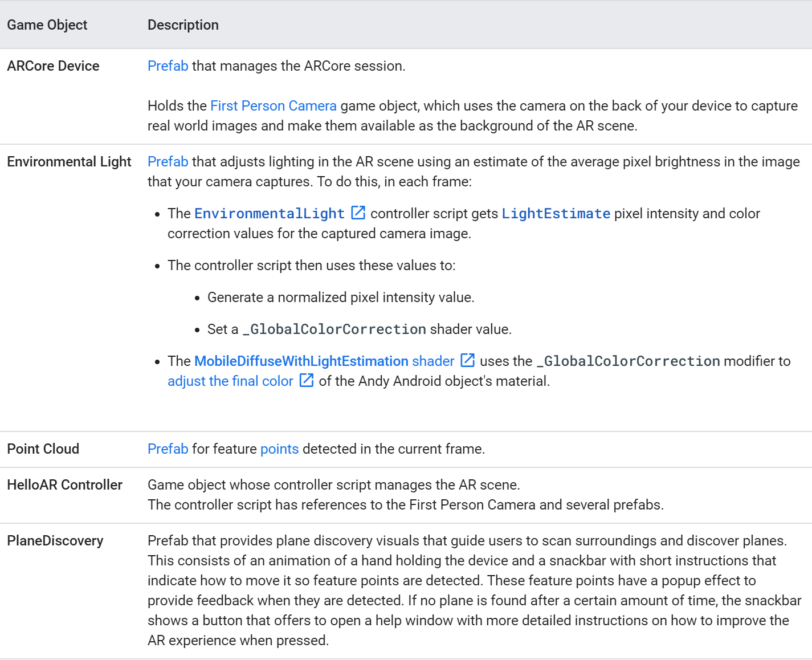Select the 'Point Cloud' cell text
This screenshot has height=660, width=812.
pyautogui.click(x=43, y=449)
